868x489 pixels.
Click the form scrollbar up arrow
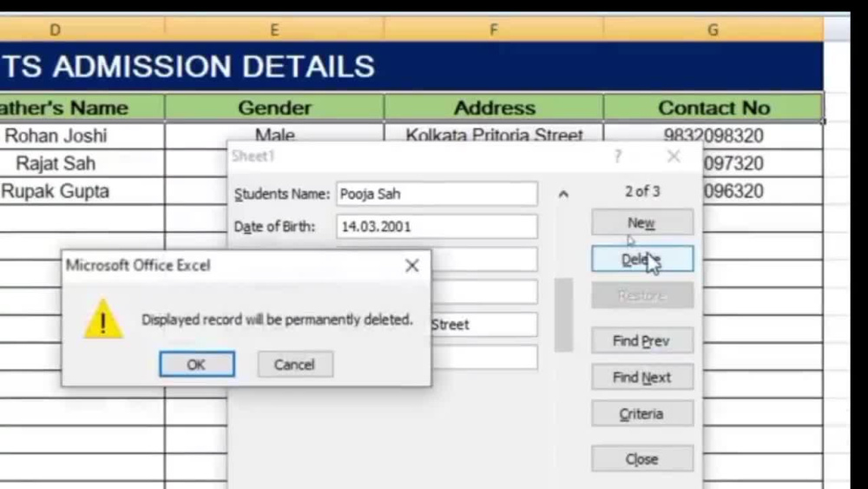coord(563,194)
